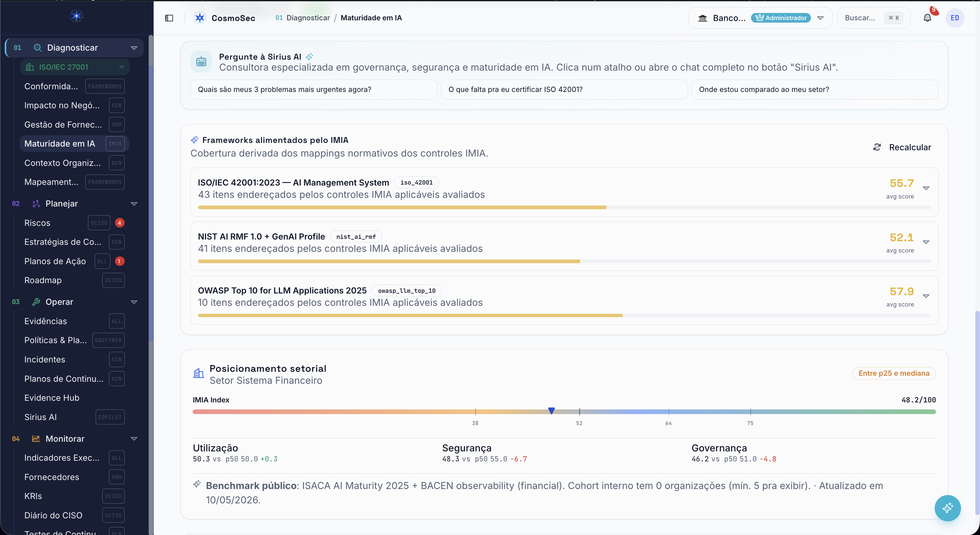Click the 'Entre p25 e mediana' badge

coord(894,373)
